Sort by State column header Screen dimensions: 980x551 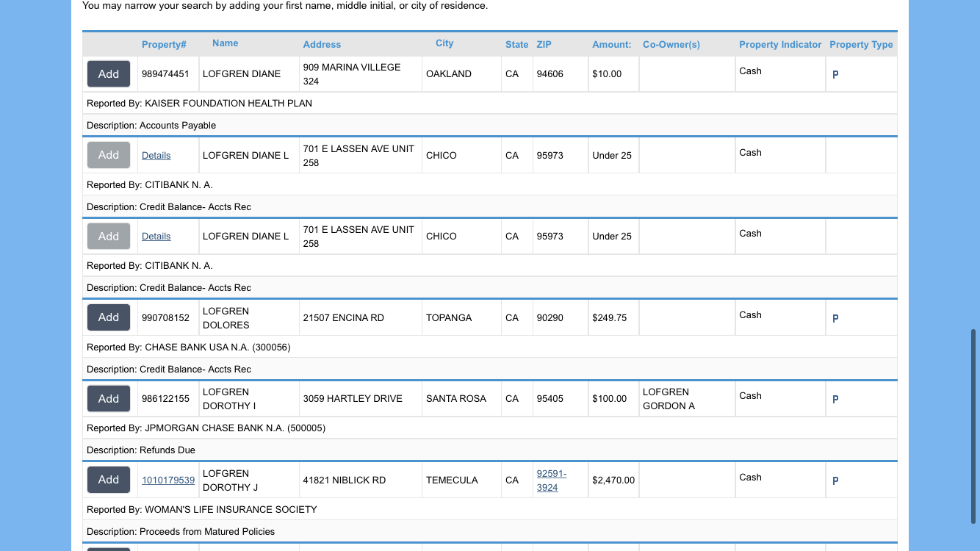click(517, 45)
